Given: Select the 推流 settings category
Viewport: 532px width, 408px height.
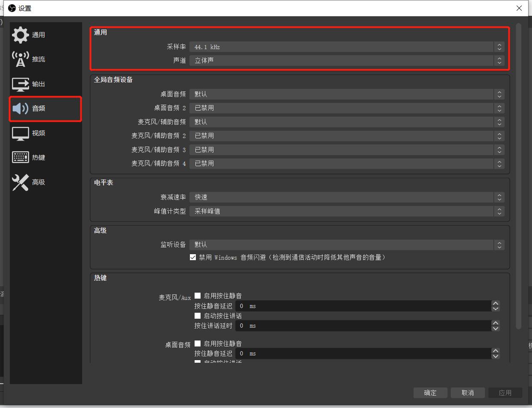Looking at the screenshot, I should pyautogui.click(x=38, y=59).
